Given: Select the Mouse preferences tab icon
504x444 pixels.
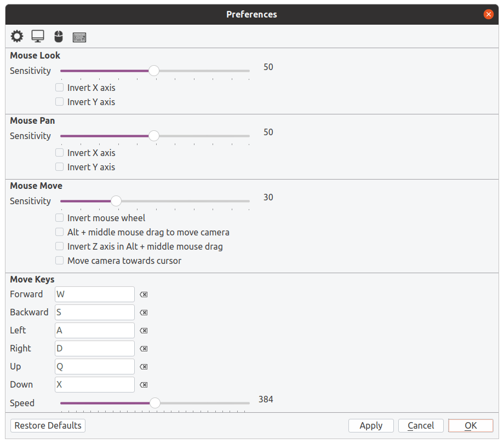Looking at the screenshot, I should point(59,37).
